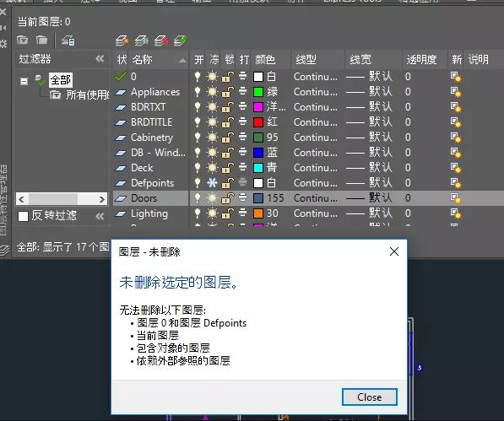Click status icon of Appliances layer

[x=120, y=92]
